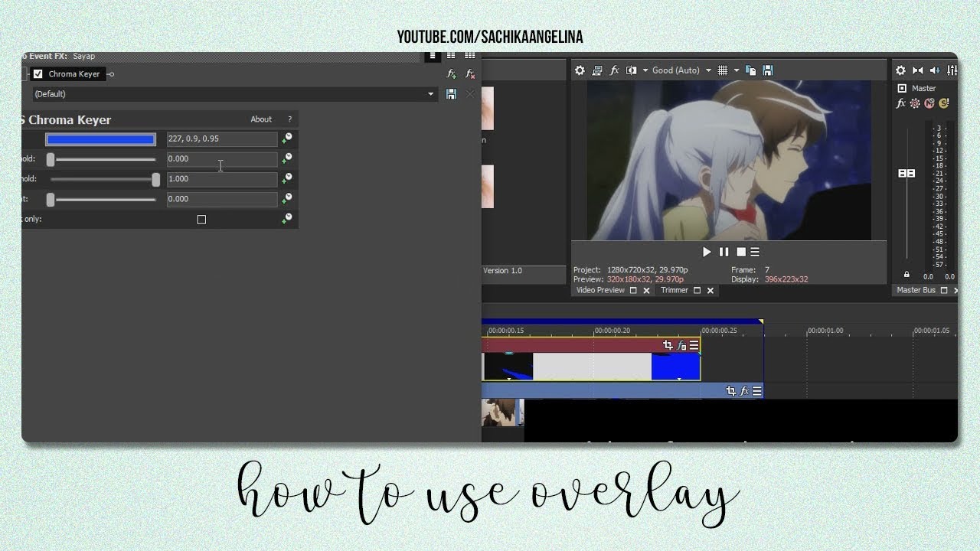Click Plug-In Chain add FX icon
Image resolution: width=980 pixels, height=551 pixels.
(x=452, y=74)
